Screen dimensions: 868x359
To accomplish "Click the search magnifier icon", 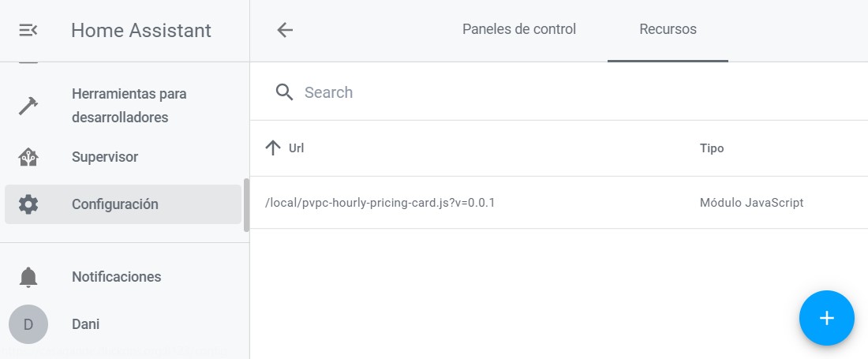I will [x=284, y=92].
